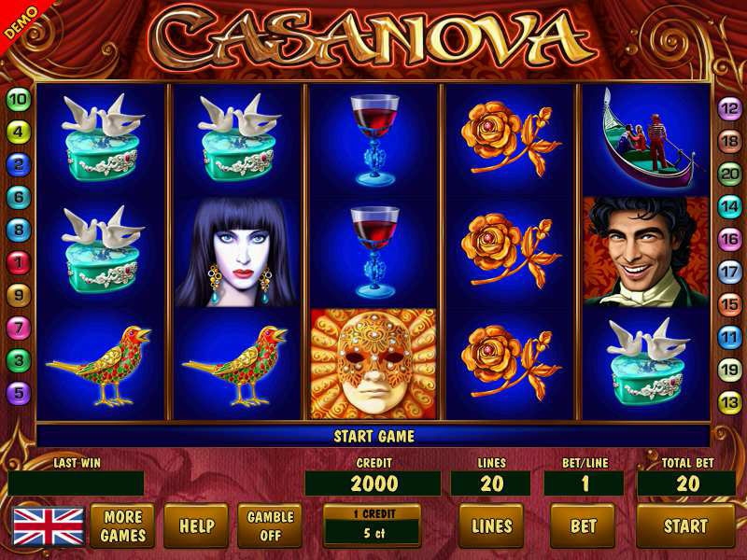Open the Help screen
The width and height of the screenshot is (747, 560).
(x=196, y=525)
